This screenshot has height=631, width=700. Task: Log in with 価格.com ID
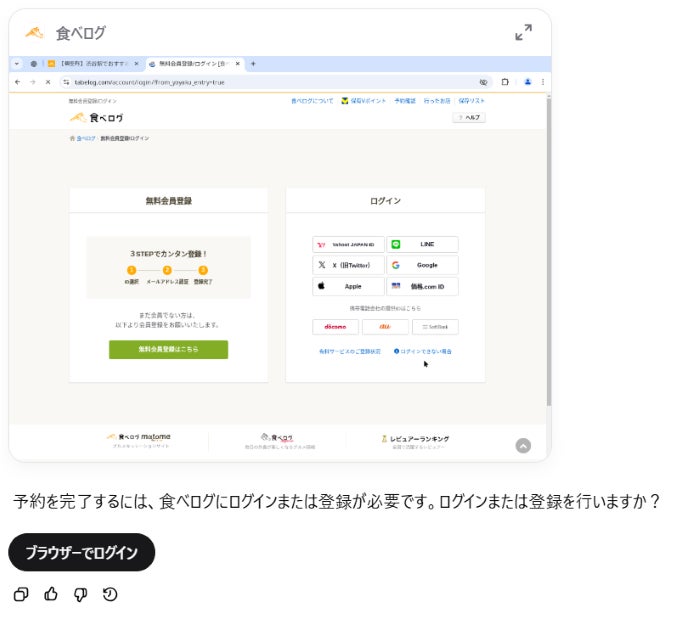tap(422, 286)
